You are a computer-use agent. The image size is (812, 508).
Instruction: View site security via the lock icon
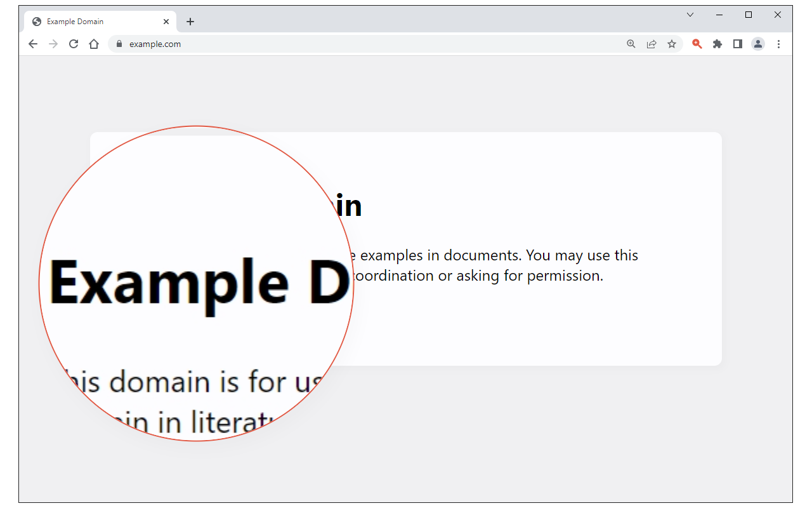click(x=118, y=44)
